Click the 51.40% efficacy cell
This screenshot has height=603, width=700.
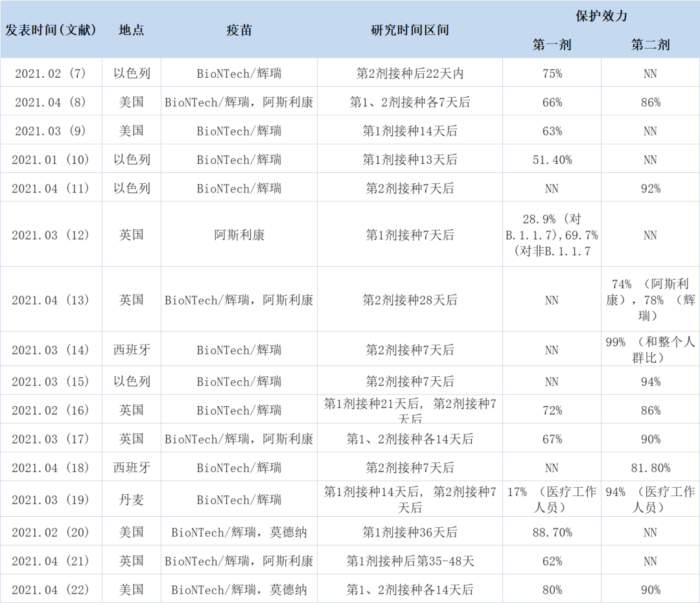point(552,159)
